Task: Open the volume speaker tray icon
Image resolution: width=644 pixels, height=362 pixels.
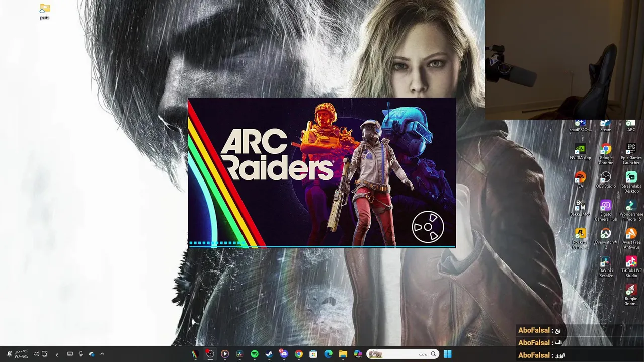Action: pos(36,354)
